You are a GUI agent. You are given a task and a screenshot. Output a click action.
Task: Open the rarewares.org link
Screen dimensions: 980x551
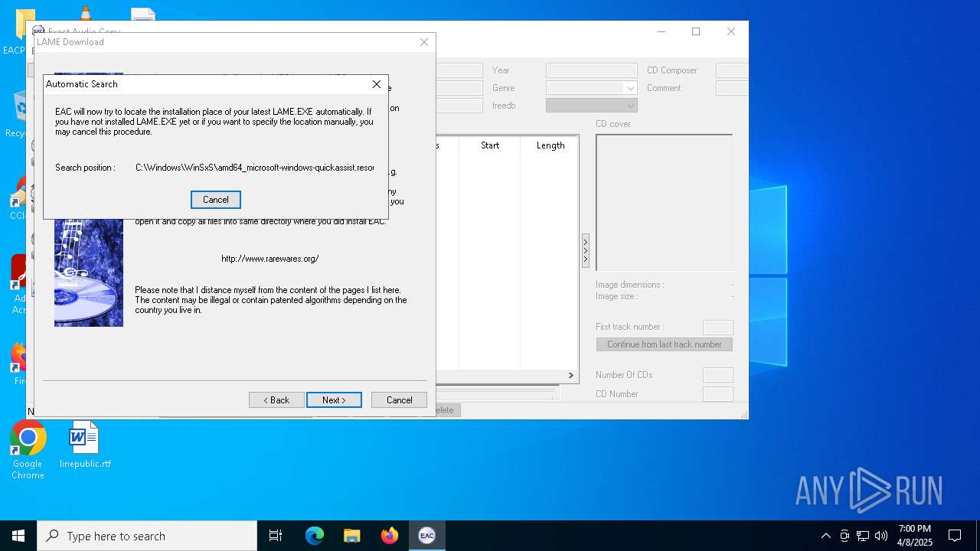coord(269,259)
